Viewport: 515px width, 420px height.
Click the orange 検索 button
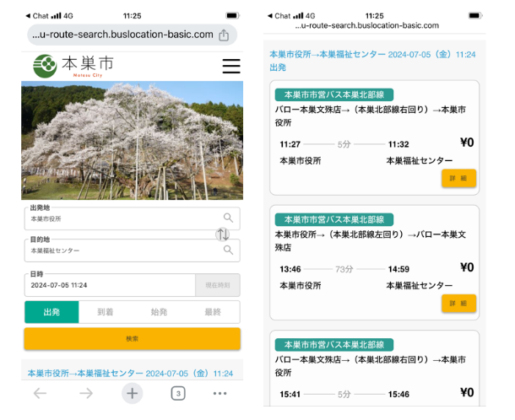click(x=132, y=339)
